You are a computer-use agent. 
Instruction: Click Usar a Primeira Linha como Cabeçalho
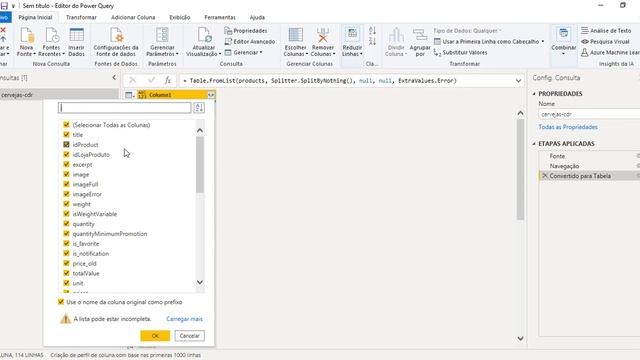(x=489, y=42)
